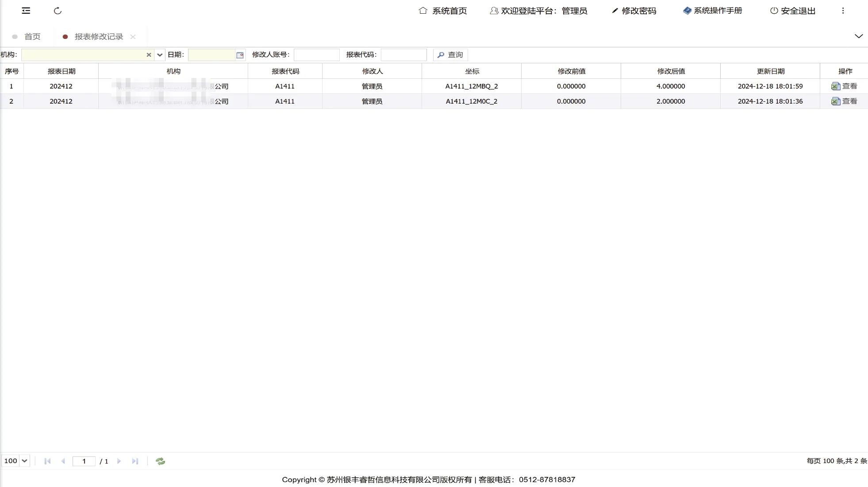Screen dimensions: 868x487
Task: Click the 查询 search button
Action: tap(450, 55)
